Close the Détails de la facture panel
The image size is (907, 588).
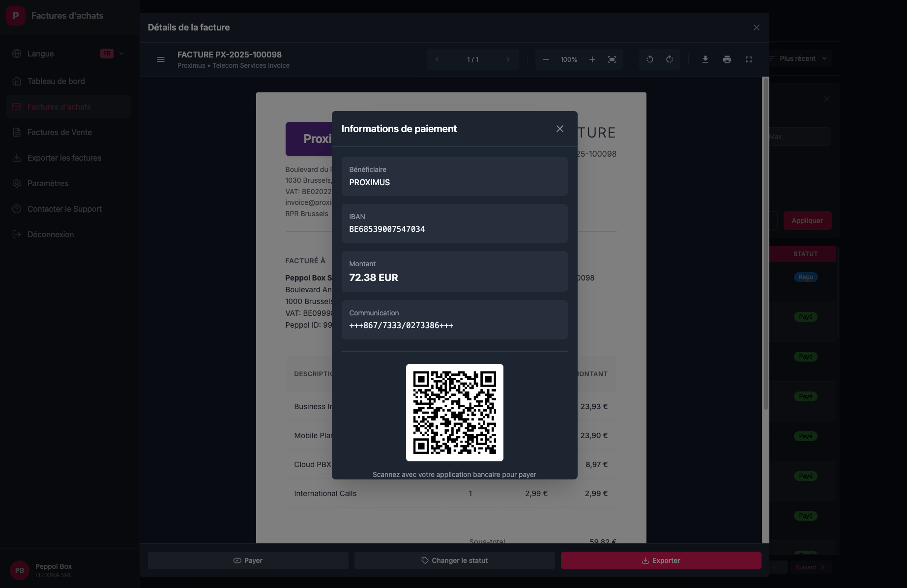tap(756, 28)
